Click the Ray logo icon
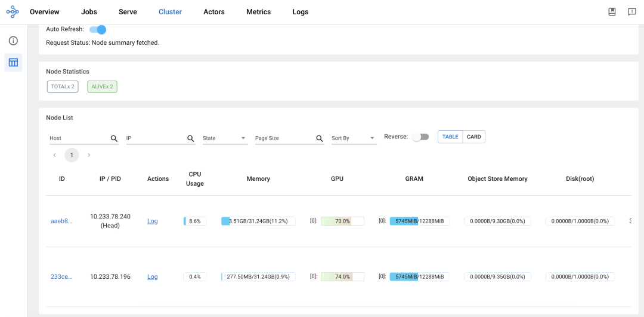 pos(13,12)
